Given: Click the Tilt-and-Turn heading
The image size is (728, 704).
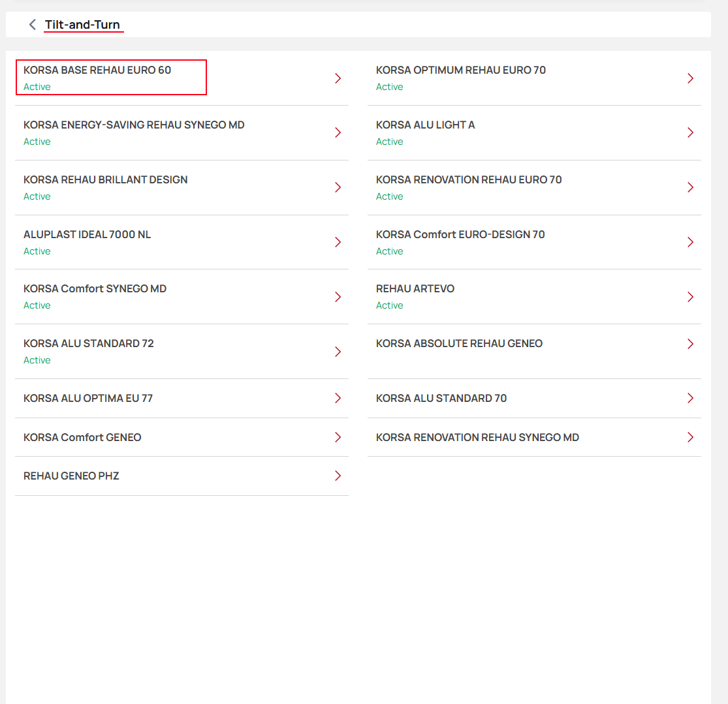Looking at the screenshot, I should click(x=82, y=25).
